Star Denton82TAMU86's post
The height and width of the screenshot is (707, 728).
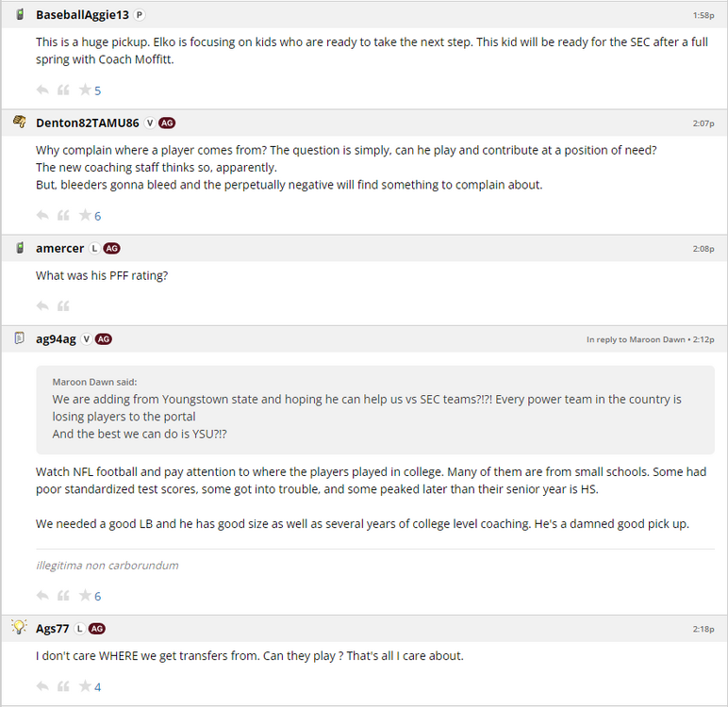(x=85, y=216)
